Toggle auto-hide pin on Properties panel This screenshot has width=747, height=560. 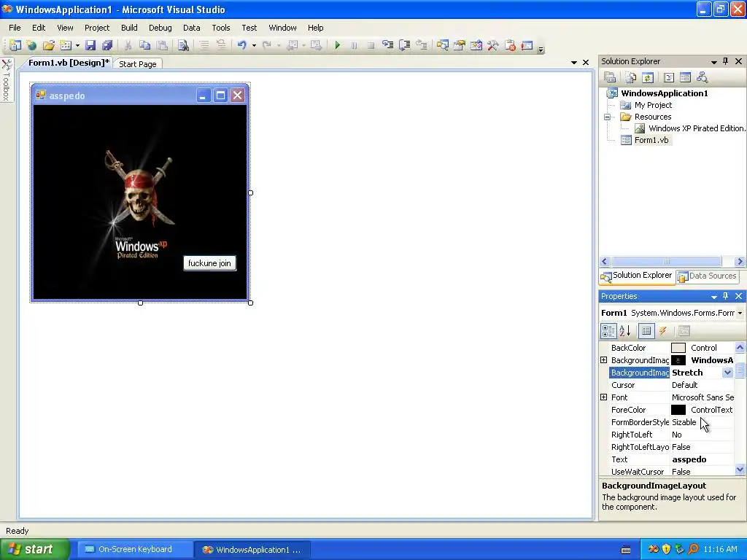726,296
